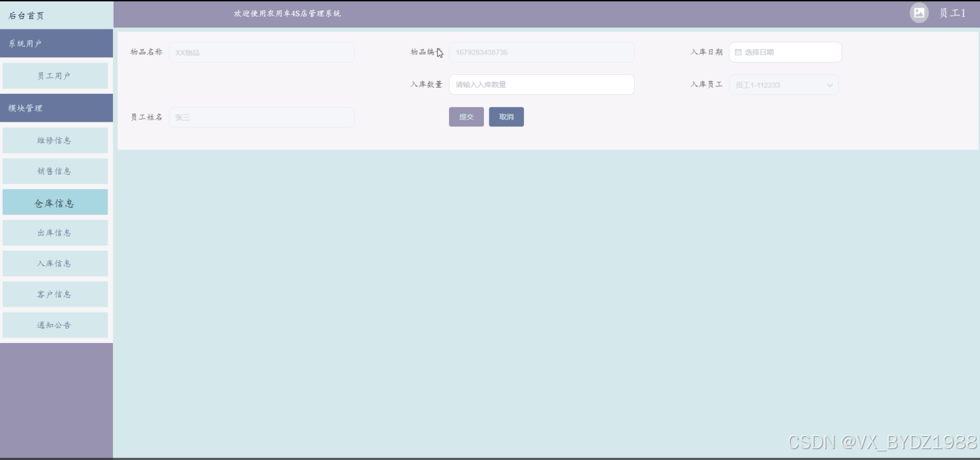Open the 员工1-112233 employee select box
Image resolution: width=980 pixels, height=460 pixels.
pyautogui.click(x=784, y=84)
